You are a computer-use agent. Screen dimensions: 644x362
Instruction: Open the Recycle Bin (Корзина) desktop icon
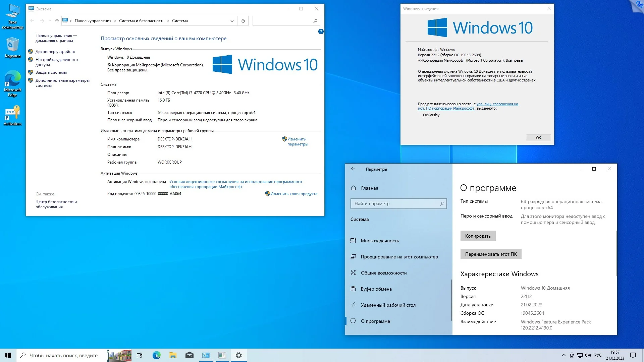(x=12, y=47)
